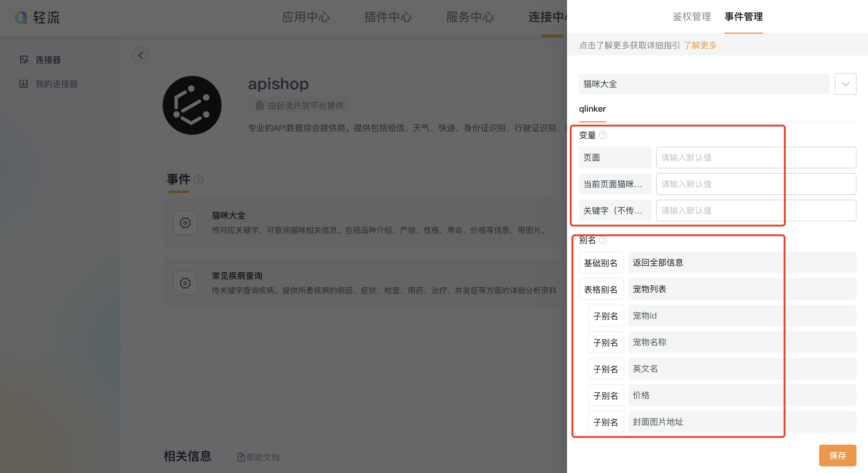
Task: Click the 价格 sub-alias field
Action: pos(742,395)
